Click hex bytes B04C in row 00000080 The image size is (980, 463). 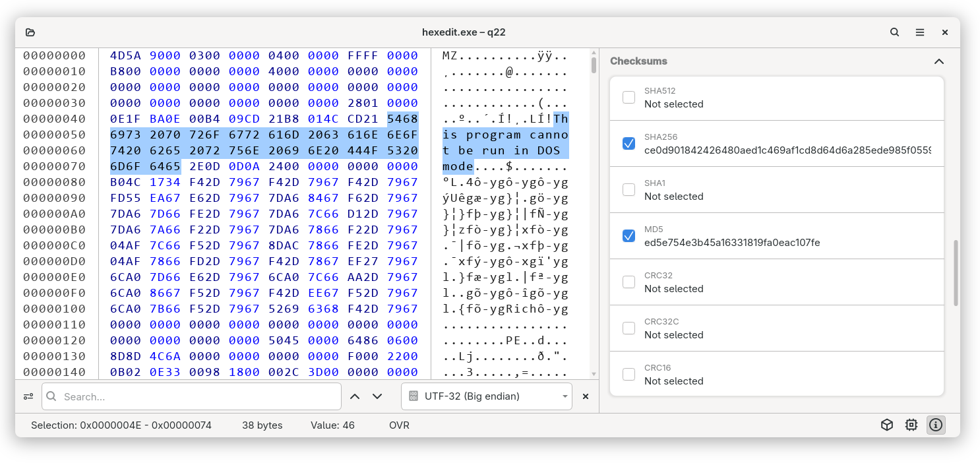125,182
